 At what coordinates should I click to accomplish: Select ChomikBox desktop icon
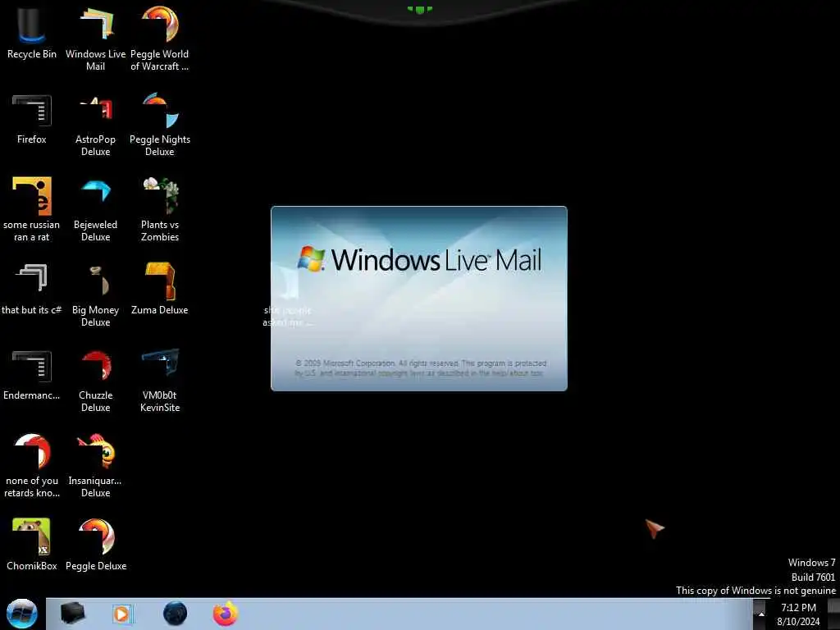click(x=32, y=544)
